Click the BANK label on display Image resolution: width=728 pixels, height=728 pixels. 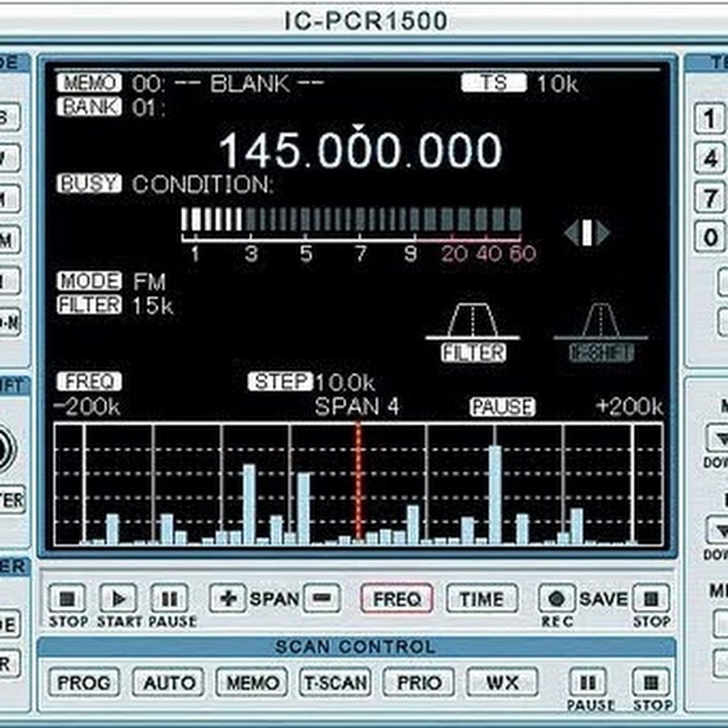point(89,107)
